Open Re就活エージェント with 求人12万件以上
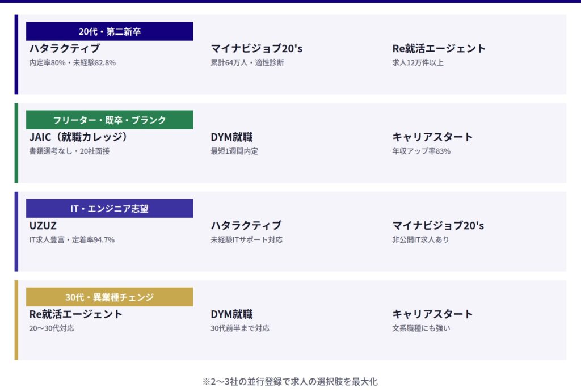 (x=439, y=49)
